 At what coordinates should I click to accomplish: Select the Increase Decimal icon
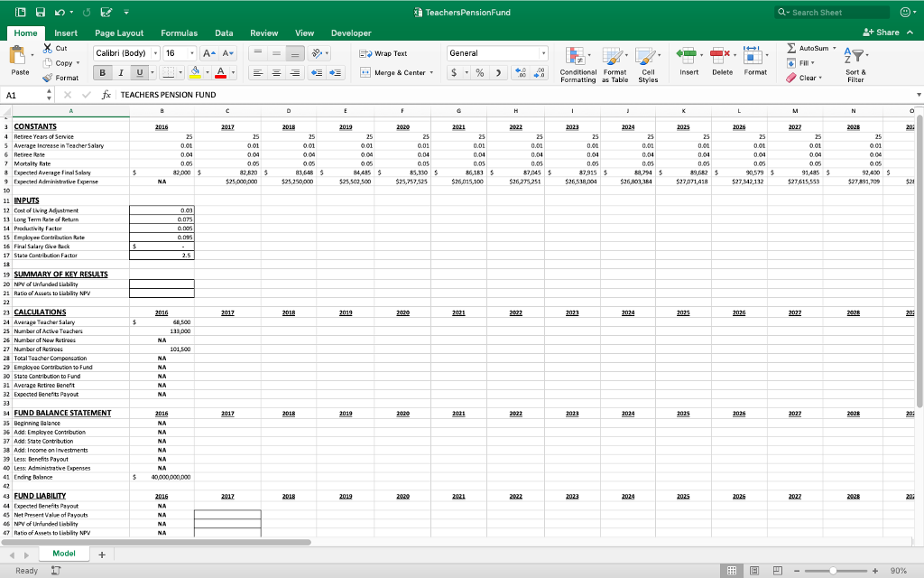(x=522, y=72)
